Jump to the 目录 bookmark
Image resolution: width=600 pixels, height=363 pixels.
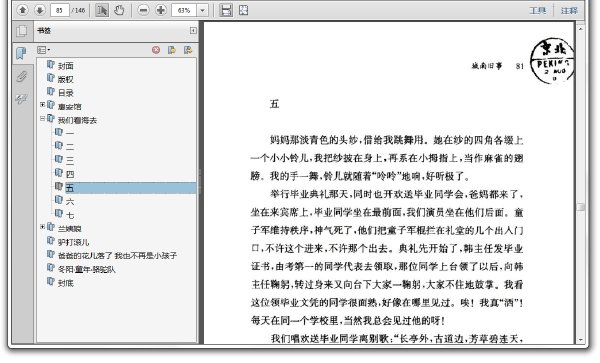coord(65,93)
